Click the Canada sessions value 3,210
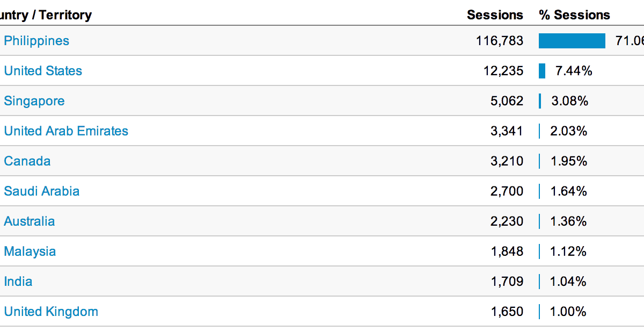644x331 pixels. click(507, 161)
